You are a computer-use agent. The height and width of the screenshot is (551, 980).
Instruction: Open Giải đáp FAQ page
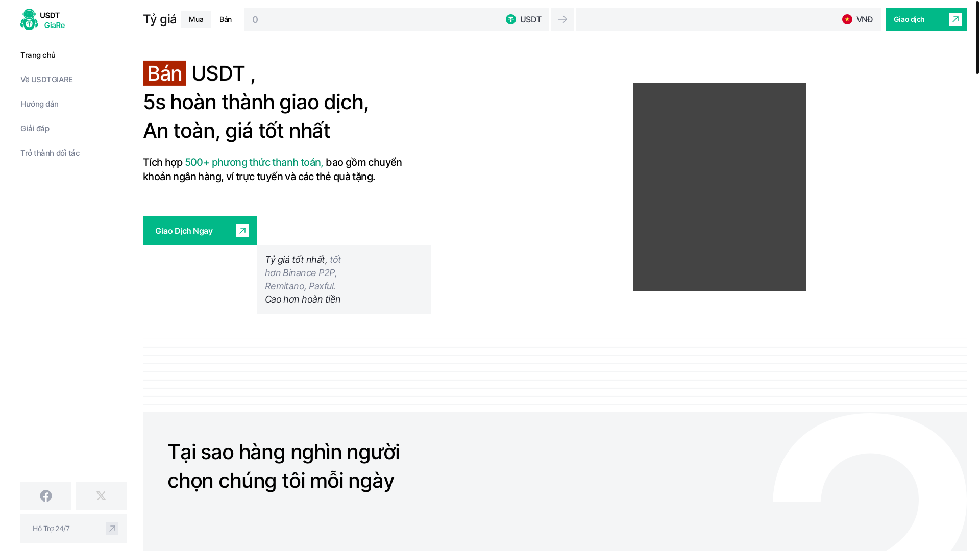(x=35, y=129)
